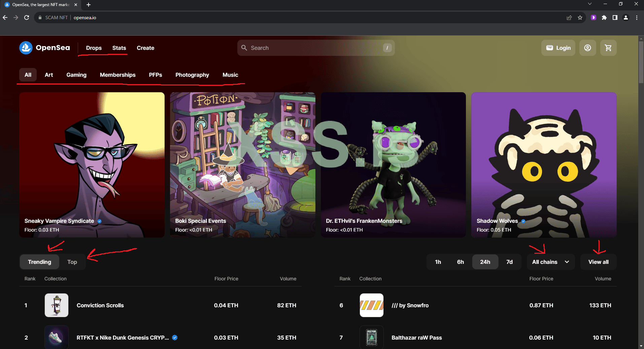Select the Gaming category tab
This screenshot has height=349, width=644.
(x=76, y=75)
